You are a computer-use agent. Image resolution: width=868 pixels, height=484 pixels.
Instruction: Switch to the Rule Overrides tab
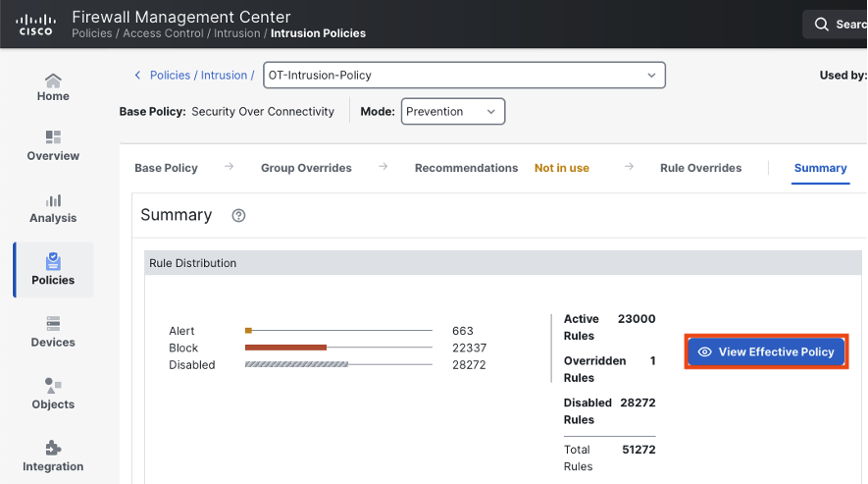coord(700,168)
